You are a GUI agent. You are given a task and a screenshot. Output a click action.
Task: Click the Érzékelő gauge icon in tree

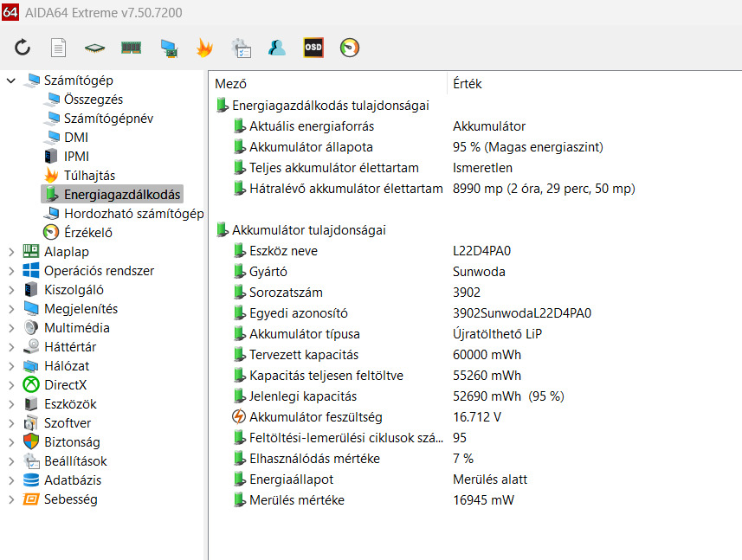point(51,232)
